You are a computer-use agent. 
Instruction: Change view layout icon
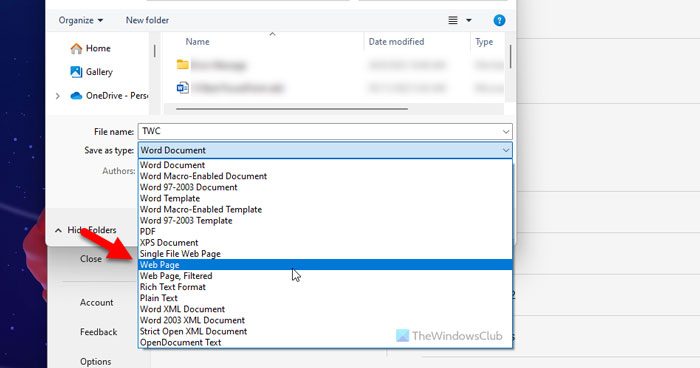coord(453,20)
